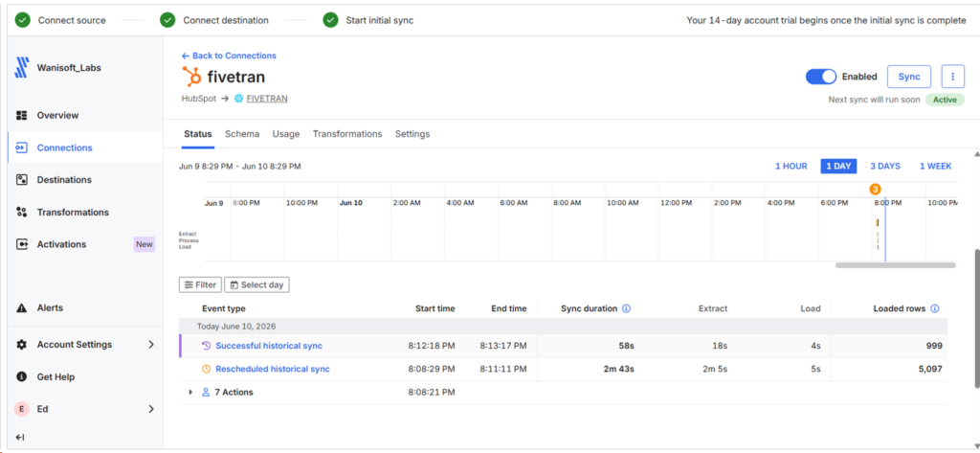Toggle the Enabled connection switch
This screenshot has width=980, height=453.
click(x=821, y=77)
